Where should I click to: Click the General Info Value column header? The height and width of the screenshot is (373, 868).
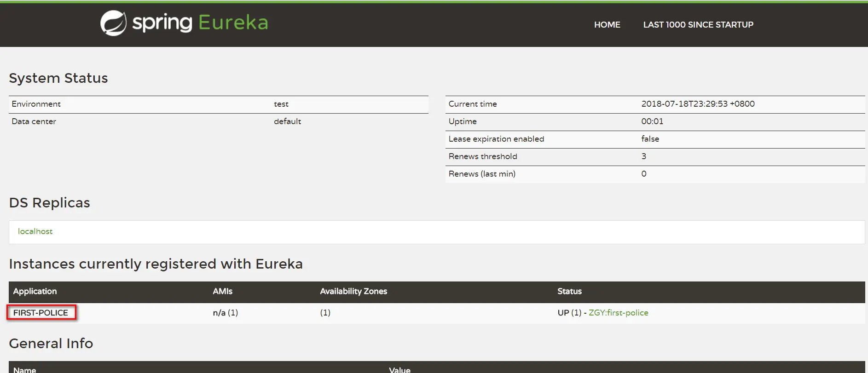point(399,370)
